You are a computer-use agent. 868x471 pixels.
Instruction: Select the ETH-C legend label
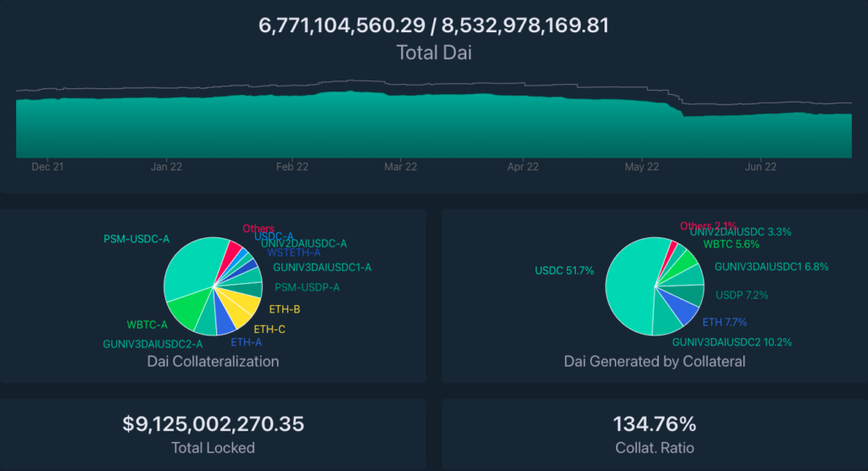[270, 328]
